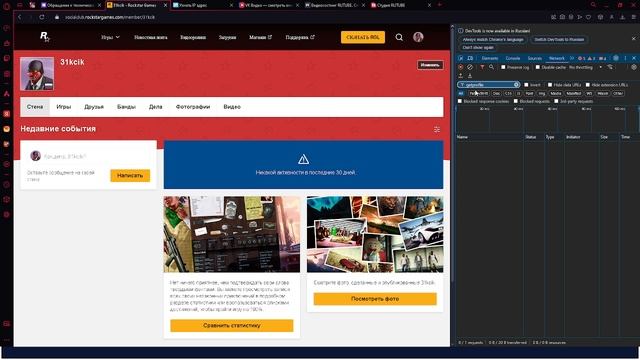Viewport: 640px width, 360px height.
Task: Open the Банды profile tab
Action: 126,107
